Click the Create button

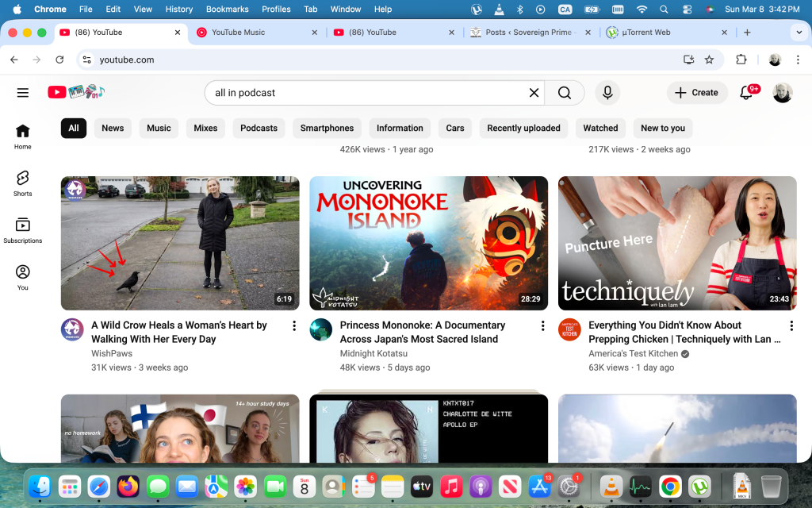695,93
